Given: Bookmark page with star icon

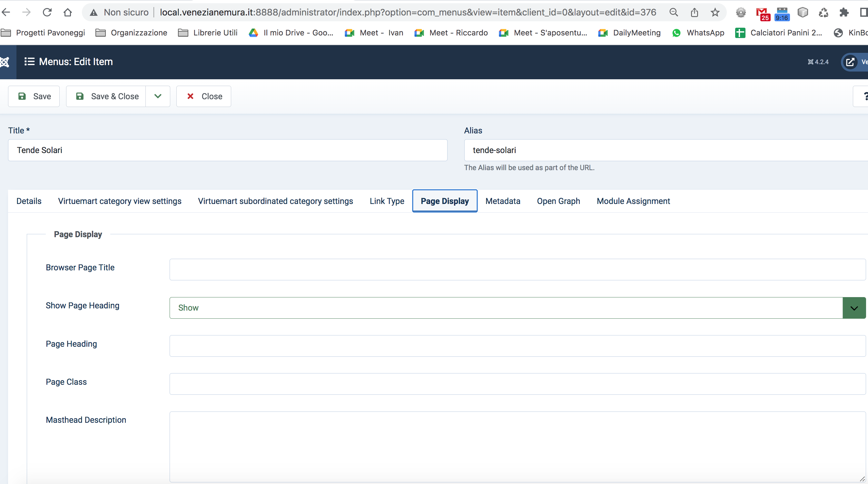Looking at the screenshot, I should coord(715,13).
